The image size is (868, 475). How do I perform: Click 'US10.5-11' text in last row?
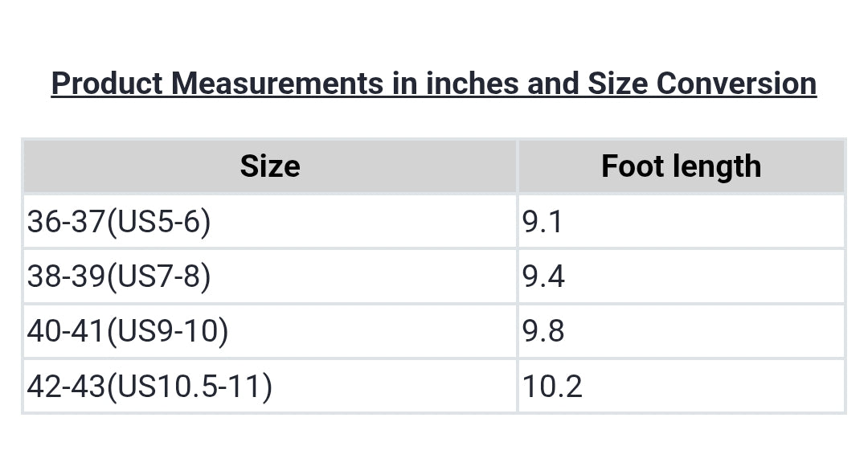click(x=189, y=387)
